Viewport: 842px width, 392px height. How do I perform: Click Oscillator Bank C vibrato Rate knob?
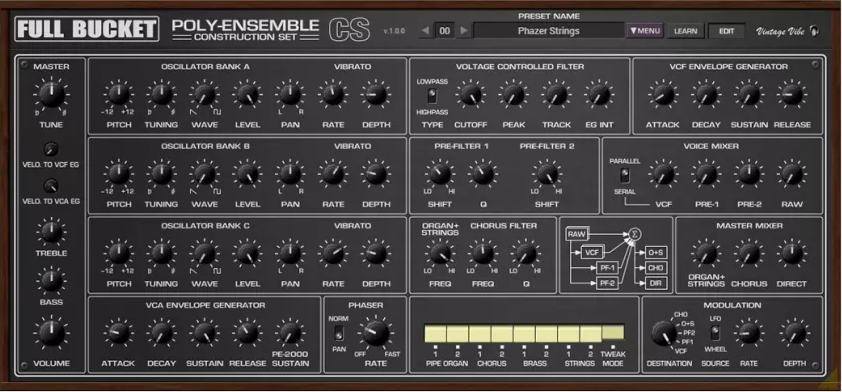[333, 253]
